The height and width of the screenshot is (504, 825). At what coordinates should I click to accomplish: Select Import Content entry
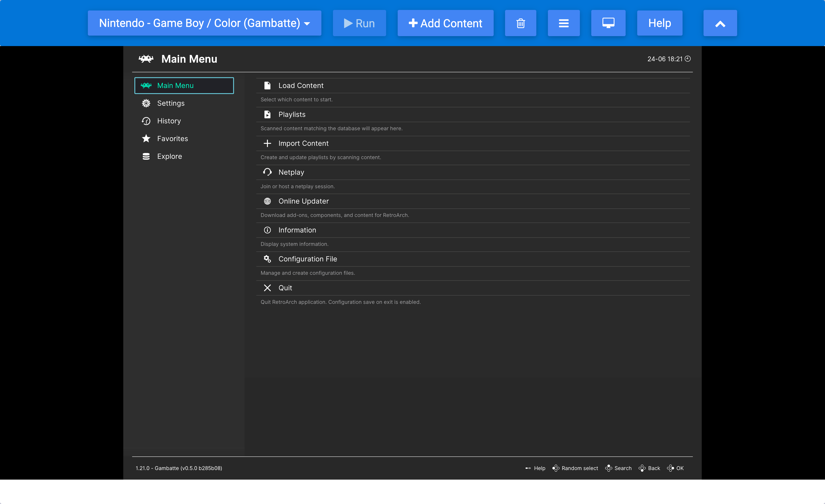(x=303, y=143)
